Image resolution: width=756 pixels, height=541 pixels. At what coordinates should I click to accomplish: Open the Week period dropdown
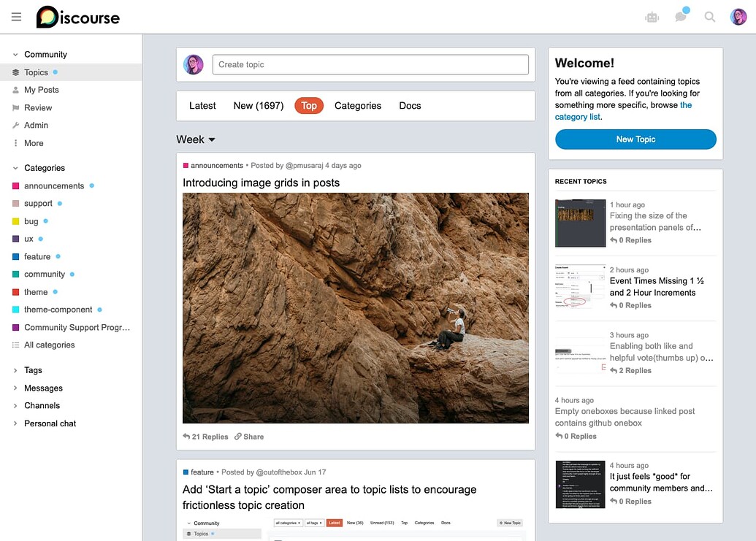[x=196, y=139]
